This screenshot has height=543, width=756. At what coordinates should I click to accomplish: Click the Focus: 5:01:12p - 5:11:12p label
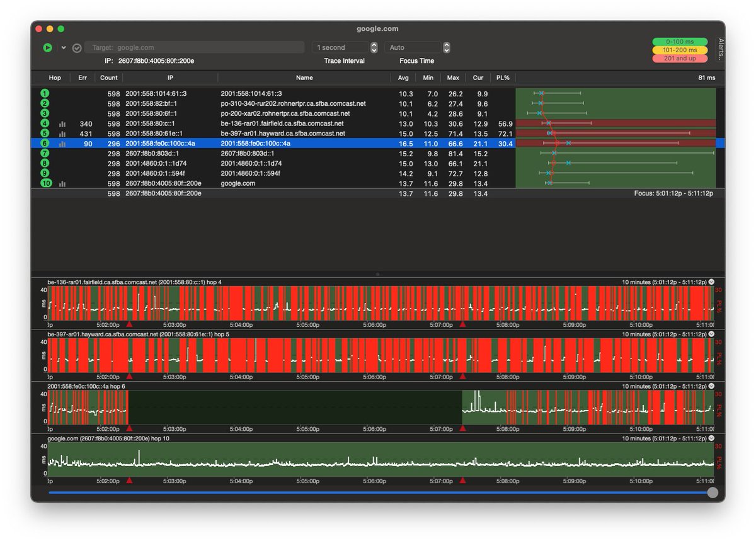pyautogui.click(x=673, y=193)
